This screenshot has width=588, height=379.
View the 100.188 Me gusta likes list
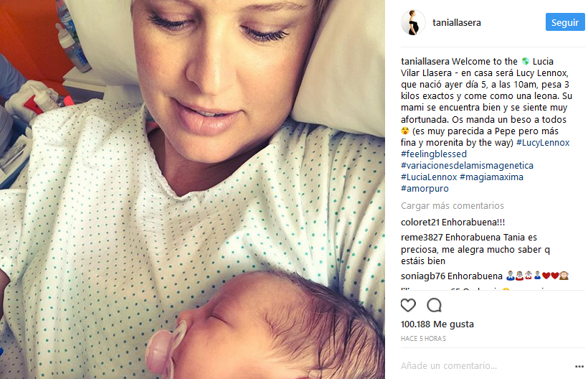tap(437, 324)
